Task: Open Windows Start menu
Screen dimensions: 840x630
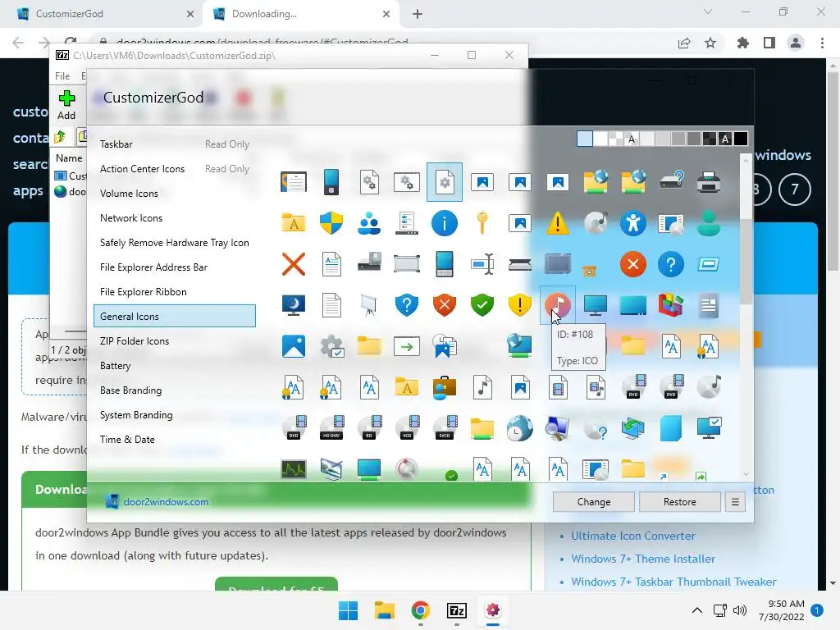Action: tap(348, 610)
